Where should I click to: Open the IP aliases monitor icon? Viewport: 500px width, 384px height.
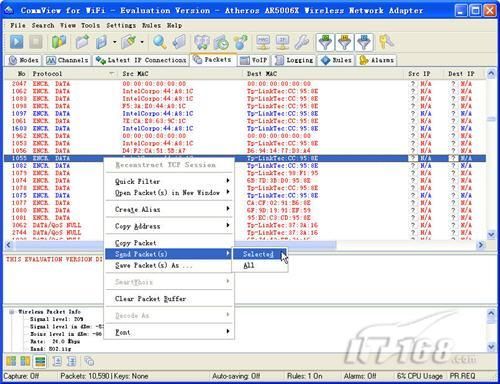pyautogui.click(x=283, y=42)
